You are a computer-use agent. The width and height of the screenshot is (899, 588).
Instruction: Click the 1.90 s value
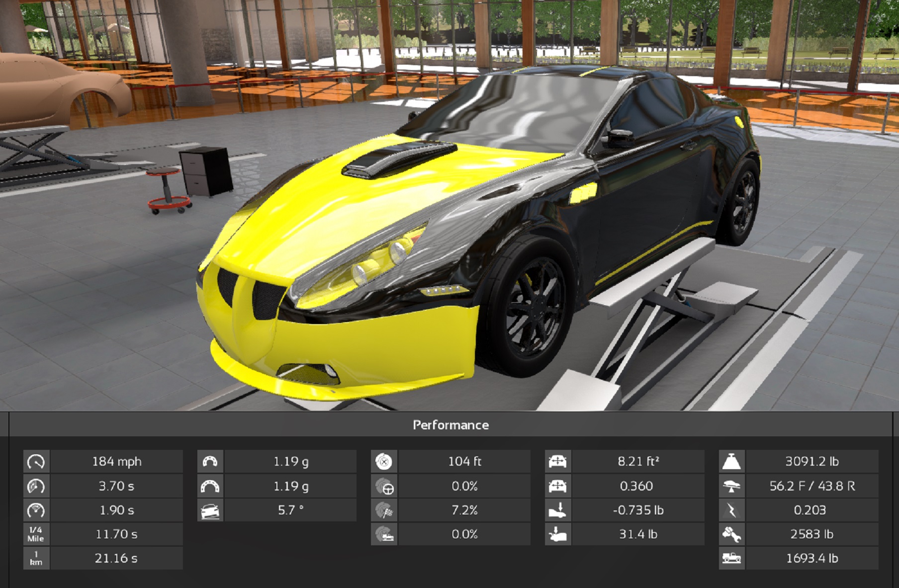coord(116,510)
